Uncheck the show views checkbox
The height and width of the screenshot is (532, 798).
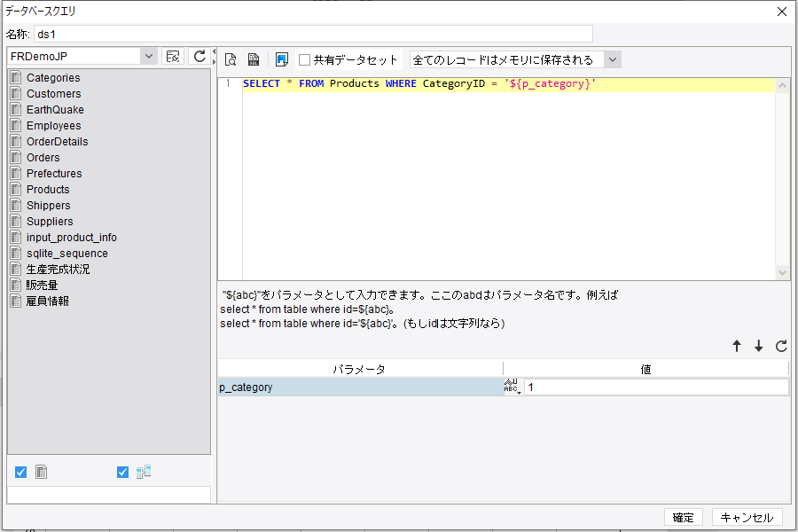click(122, 472)
